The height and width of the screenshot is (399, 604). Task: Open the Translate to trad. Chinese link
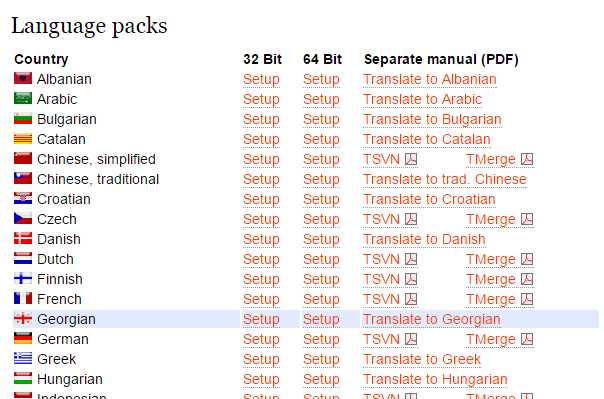coord(445,179)
